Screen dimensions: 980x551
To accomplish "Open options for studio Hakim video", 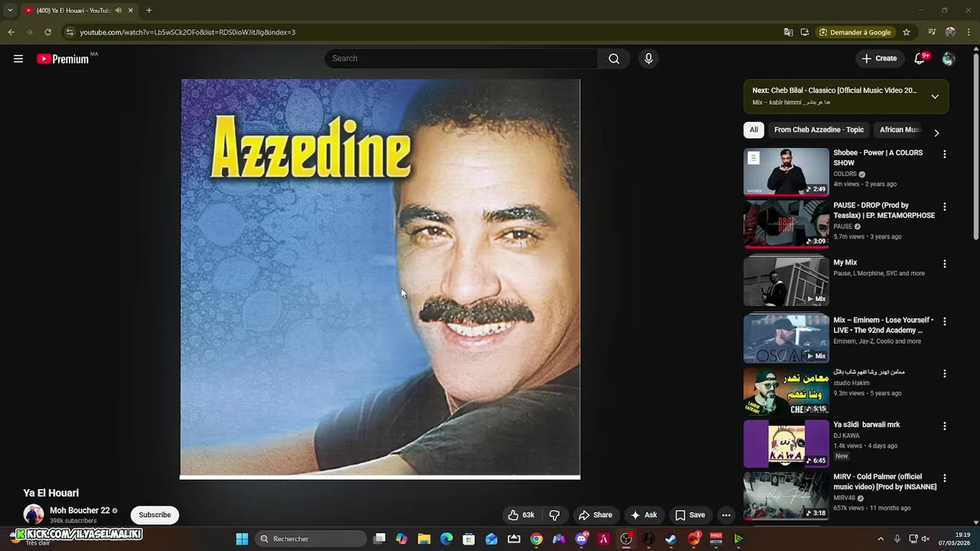I will [x=944, y=373].
